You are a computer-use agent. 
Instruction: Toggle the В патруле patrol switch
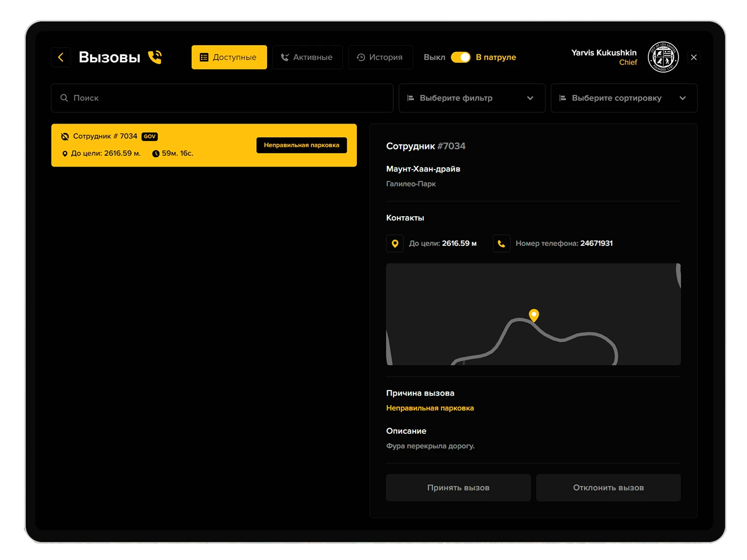[x=460, y=57]
